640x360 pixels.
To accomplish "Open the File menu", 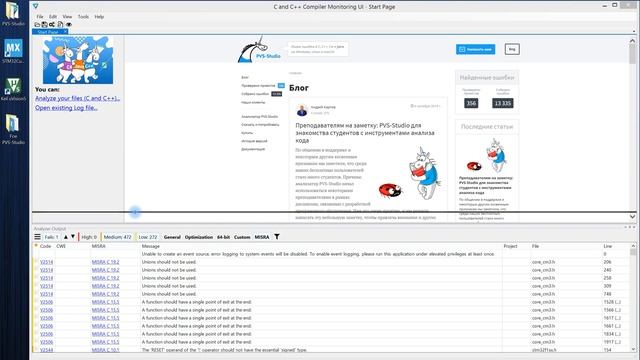I will (40, 17).
